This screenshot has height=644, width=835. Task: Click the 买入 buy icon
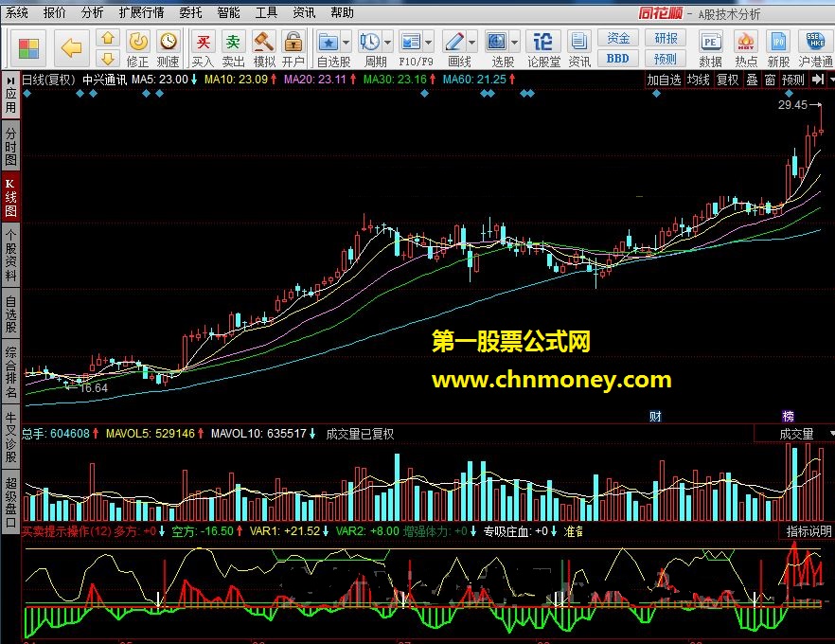tap(203, 48)
